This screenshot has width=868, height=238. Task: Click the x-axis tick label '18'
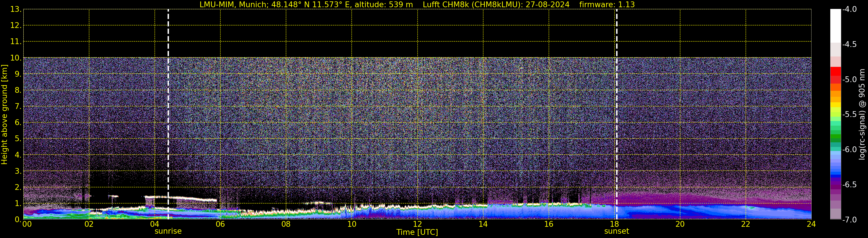coord(614,224)
